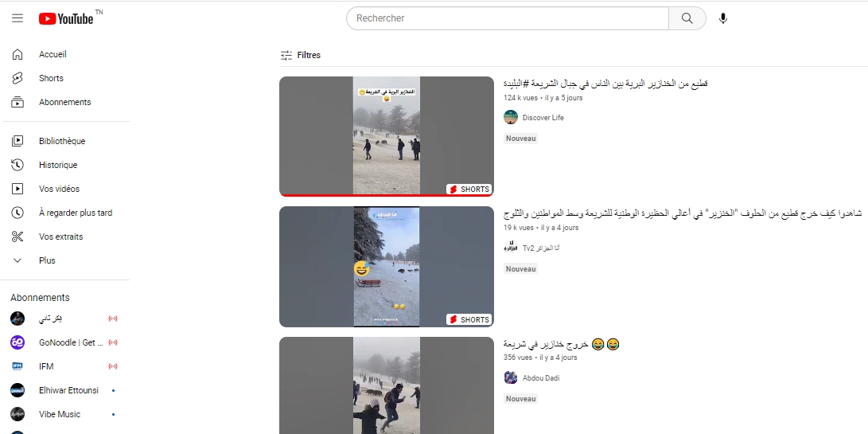Click the YouTube logo
The image size is (868, 434).
tap(66, 19)
